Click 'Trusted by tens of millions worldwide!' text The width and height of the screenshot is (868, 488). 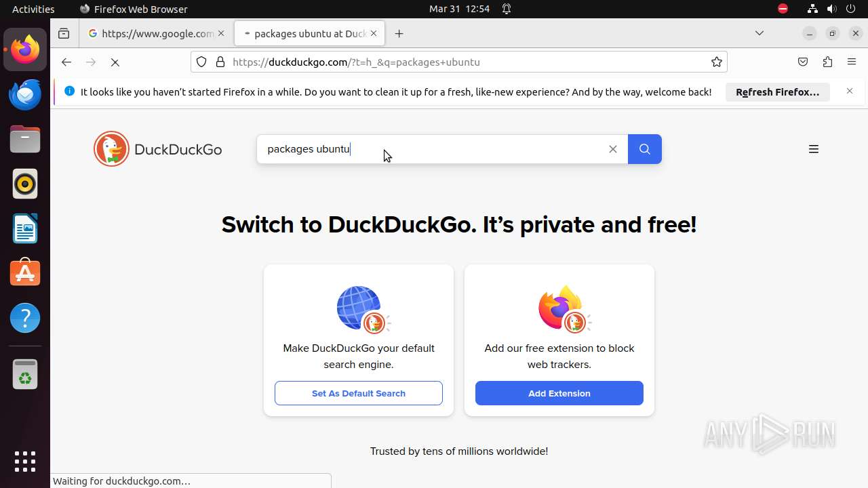(459, 451)
